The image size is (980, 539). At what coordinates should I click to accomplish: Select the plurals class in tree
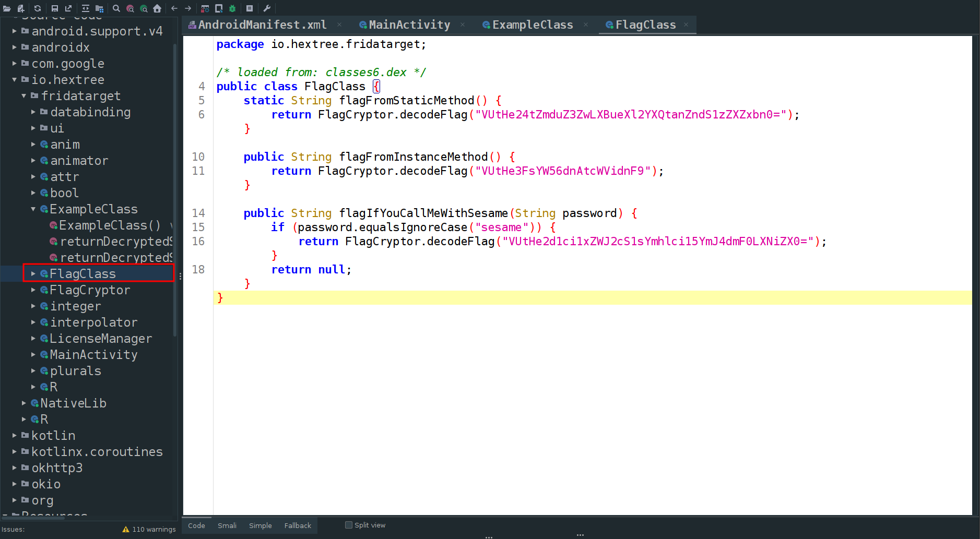pos(75,371)
